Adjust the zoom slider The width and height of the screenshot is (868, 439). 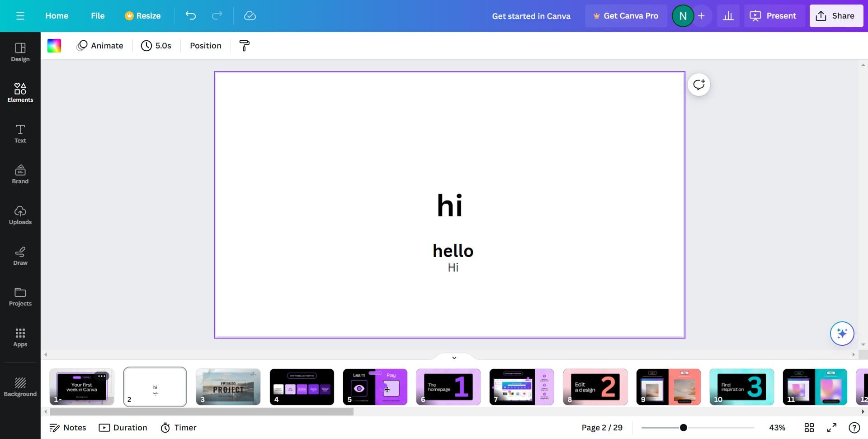(x=683, y=427)
